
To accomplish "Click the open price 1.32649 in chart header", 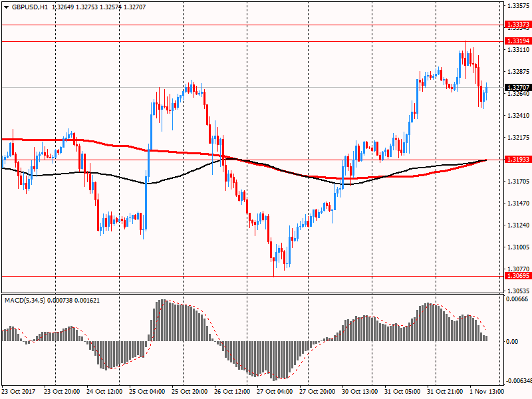I will coord(64,7).
